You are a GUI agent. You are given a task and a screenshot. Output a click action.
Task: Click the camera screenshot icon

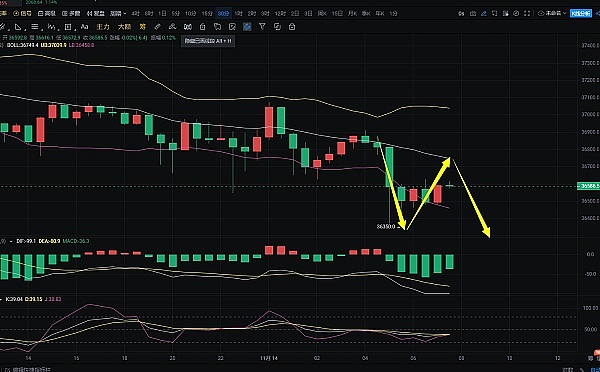point(473,13)
